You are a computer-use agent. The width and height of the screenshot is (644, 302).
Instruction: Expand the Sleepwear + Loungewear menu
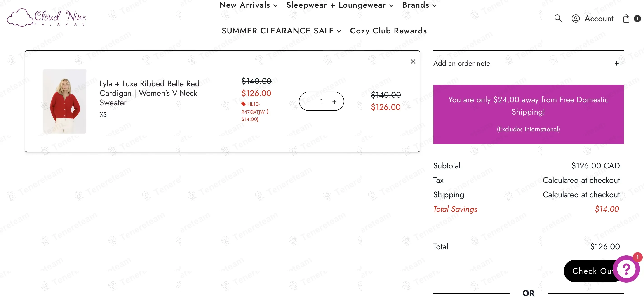pyautogui.click(x=339, y=5)
